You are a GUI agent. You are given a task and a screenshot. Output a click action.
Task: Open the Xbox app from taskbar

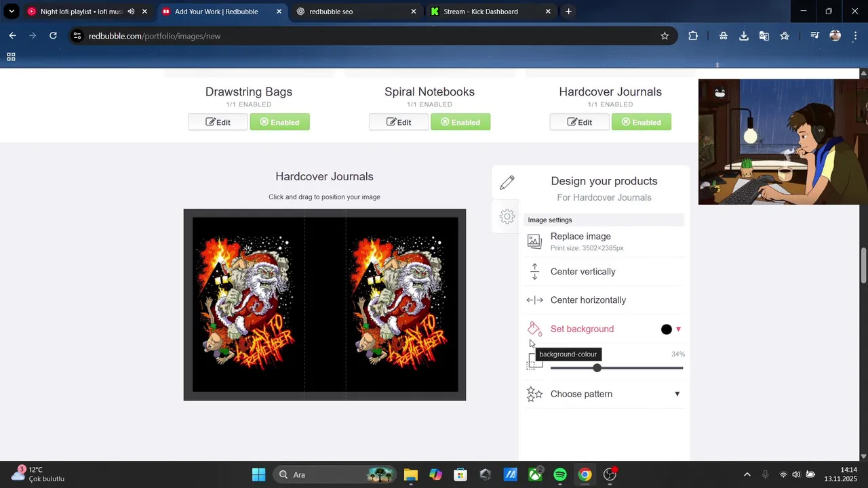(x=536, y=474)
